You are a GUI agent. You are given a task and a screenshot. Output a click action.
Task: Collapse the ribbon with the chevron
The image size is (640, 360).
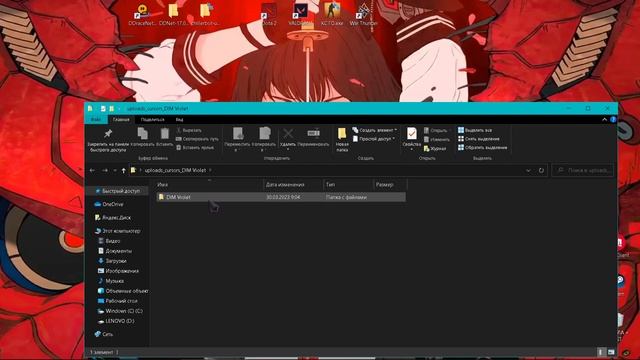coord(604,120)
